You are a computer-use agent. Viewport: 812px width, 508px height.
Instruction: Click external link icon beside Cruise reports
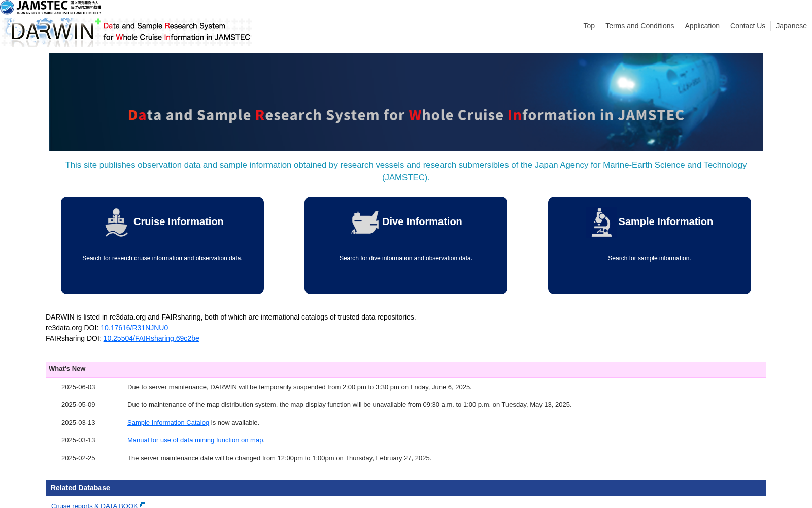pos(143,505)
